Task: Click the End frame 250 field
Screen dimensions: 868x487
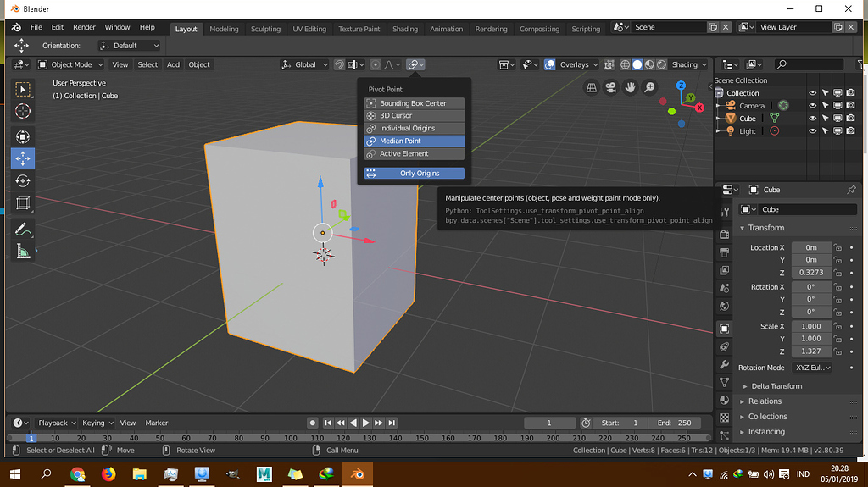Action: pos(674,423)
